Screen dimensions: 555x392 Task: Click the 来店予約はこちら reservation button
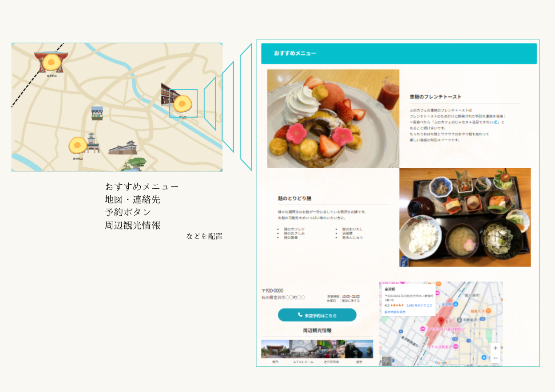tap(317, 315)
